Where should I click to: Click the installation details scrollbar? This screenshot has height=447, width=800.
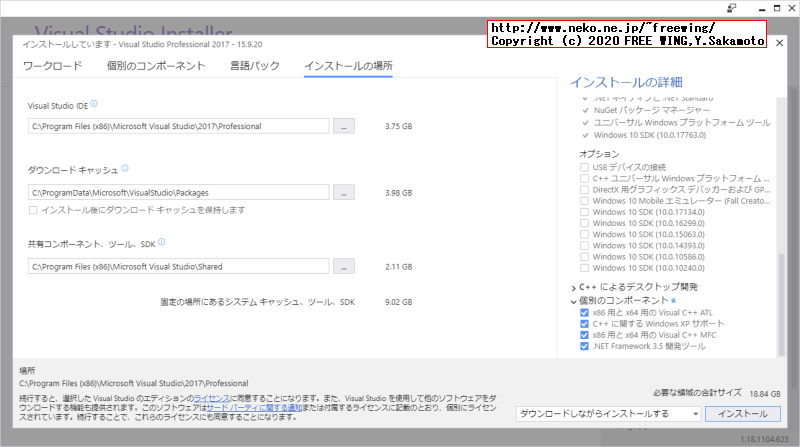pyautogui.click(x=781, y=305)
